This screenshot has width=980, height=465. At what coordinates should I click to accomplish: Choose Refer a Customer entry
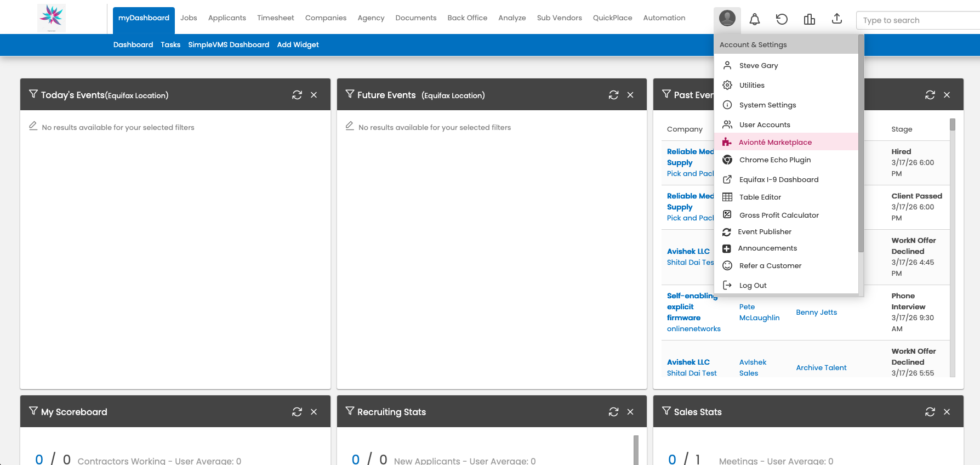pyautogui.click(x=786, y=265)
